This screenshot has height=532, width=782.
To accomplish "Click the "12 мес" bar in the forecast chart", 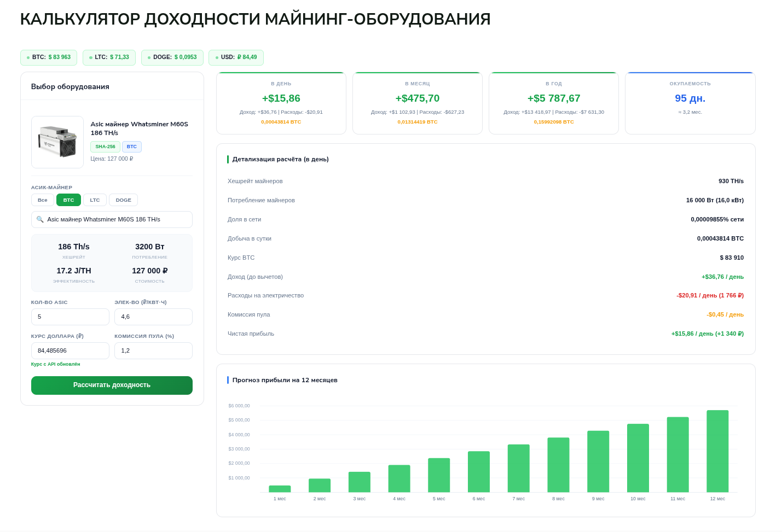I will tap(717, 451).
